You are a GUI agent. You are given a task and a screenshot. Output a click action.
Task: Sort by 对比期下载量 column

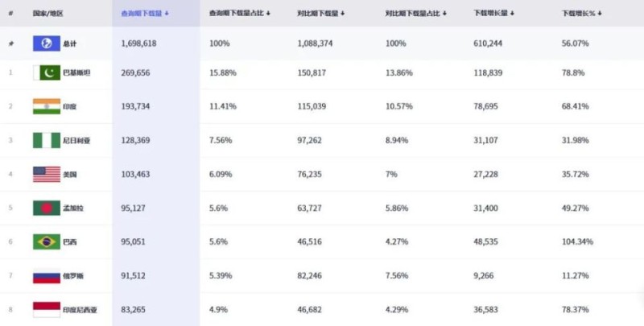[x=320, y=14]
